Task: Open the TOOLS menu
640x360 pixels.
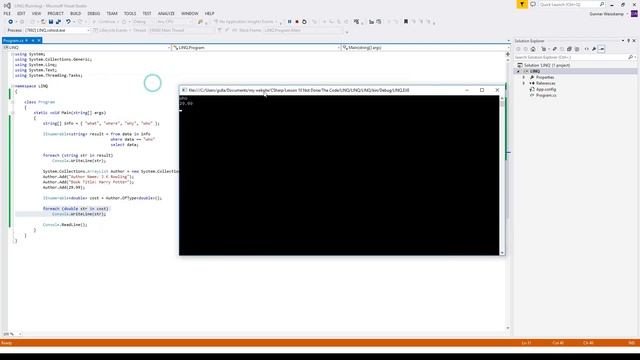Action: tap(130, 13)
